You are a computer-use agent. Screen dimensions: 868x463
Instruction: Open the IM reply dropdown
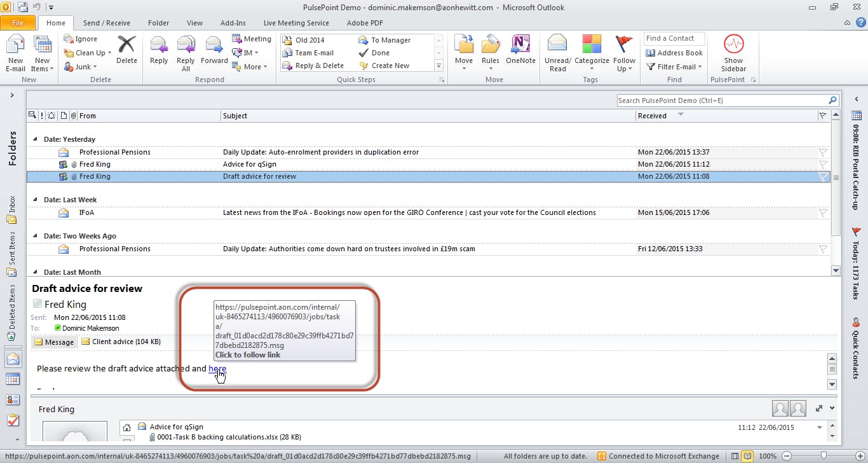[x=246, y=53]
